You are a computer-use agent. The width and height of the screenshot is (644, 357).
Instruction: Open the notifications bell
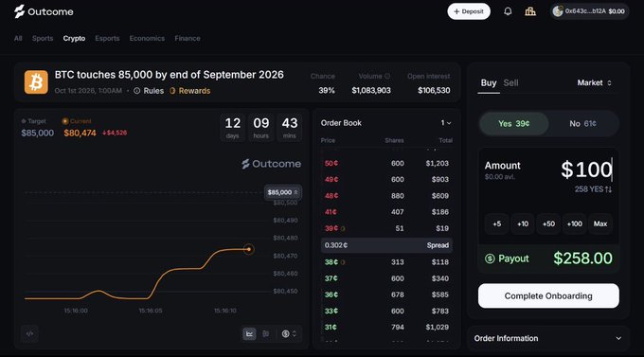click(508, 11)
